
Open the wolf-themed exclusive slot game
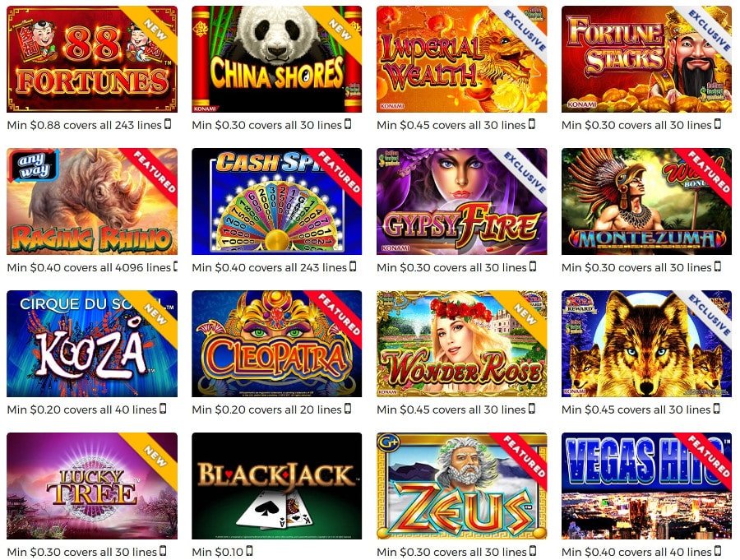pos(646,344)
